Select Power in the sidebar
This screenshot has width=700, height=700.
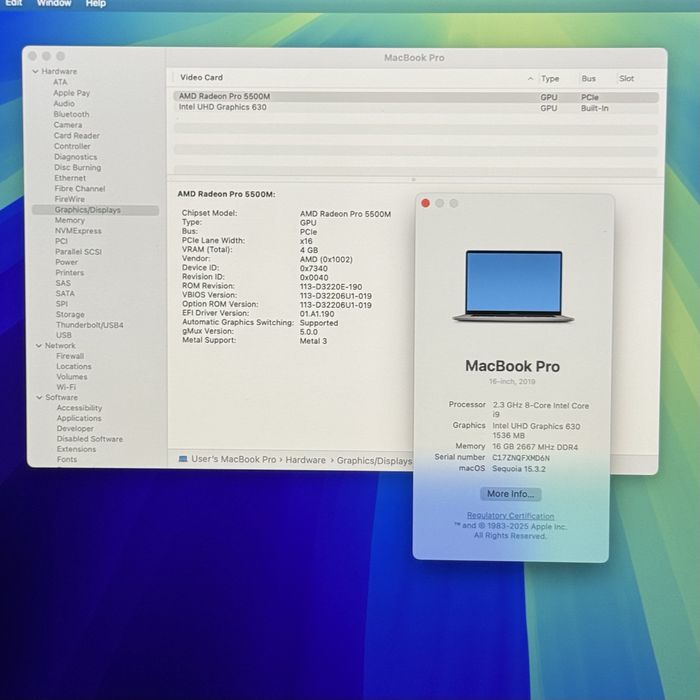click(67, 262)
